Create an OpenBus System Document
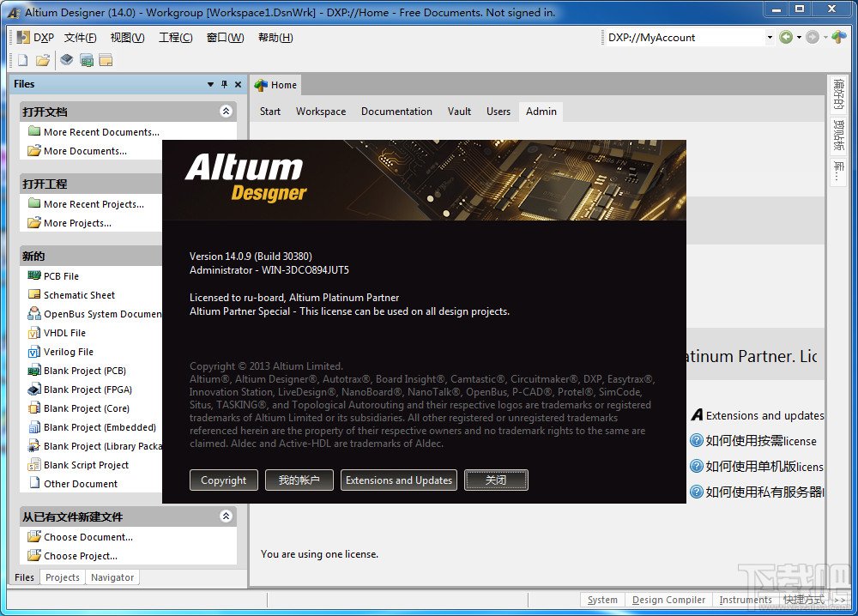This screenshot has width=858, height=616. (102, 314)
